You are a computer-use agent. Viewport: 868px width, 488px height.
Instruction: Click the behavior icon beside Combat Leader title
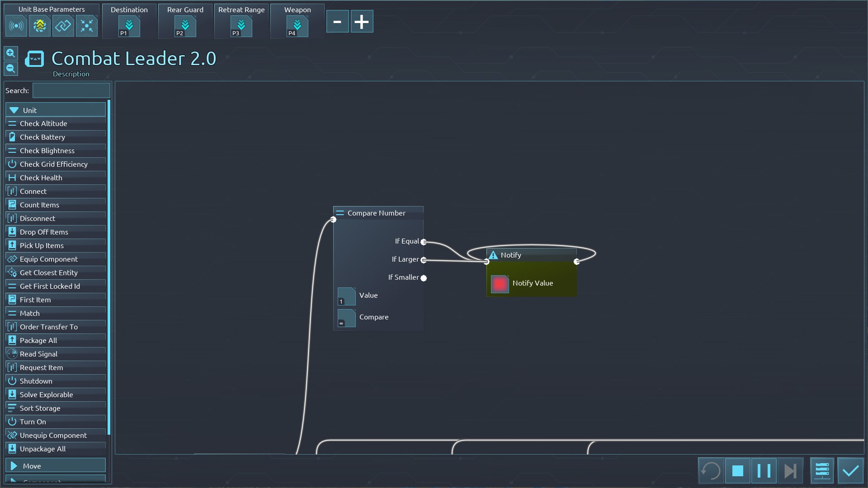[35, 59]
